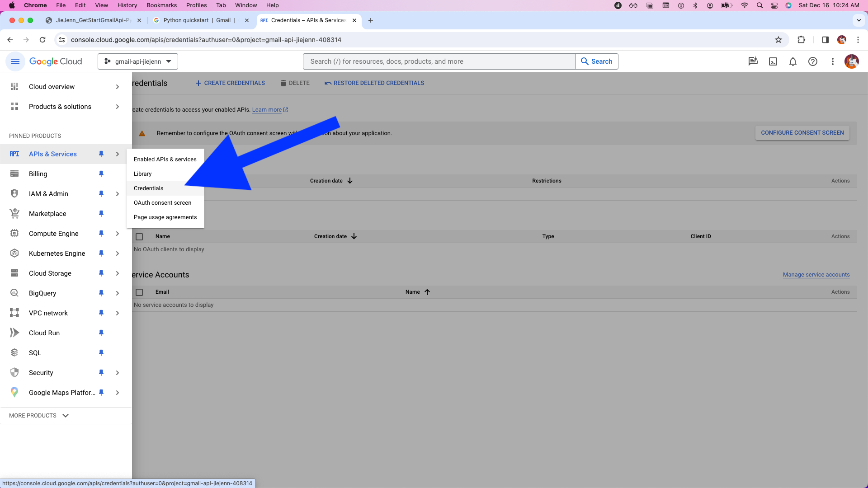Open the Learn more link

pos(270,110)
